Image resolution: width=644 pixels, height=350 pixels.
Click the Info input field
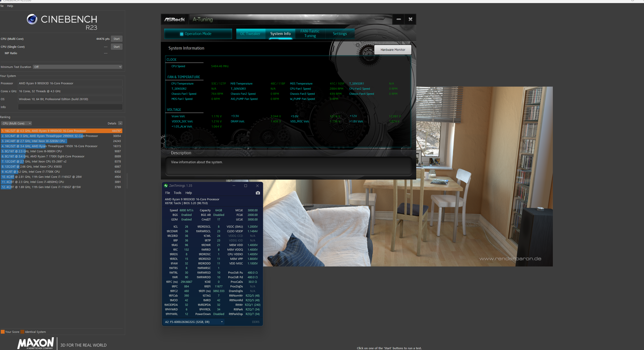[70, 107]
